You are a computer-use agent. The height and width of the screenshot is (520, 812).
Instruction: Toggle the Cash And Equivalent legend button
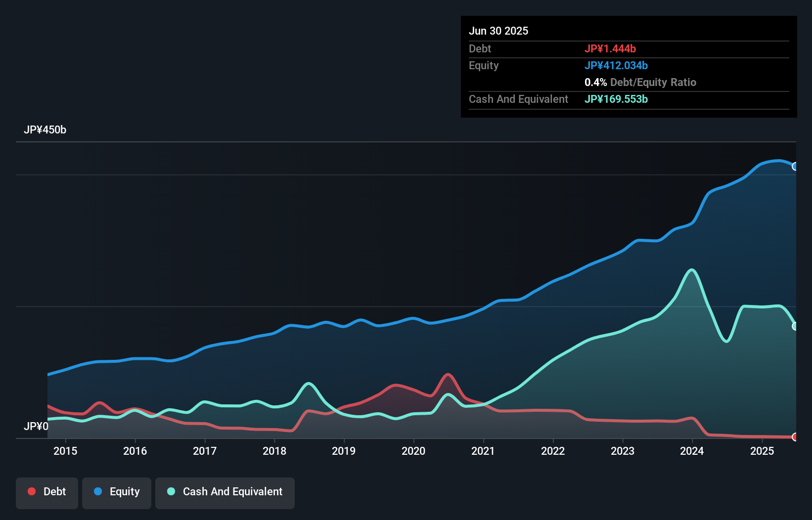pyautogui.click(x=225, y=492)
